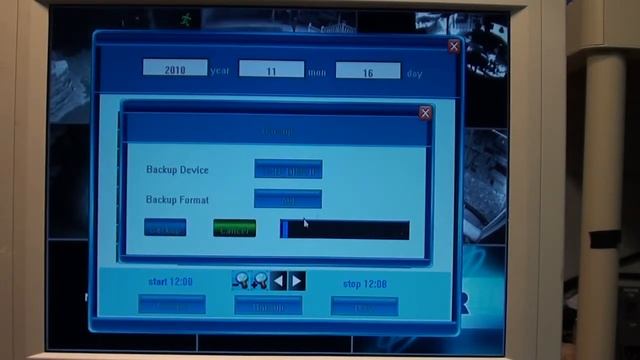Click the stop 12:08 time label
640x360 pixels.
pyautogui.click(x=365, y=284)
